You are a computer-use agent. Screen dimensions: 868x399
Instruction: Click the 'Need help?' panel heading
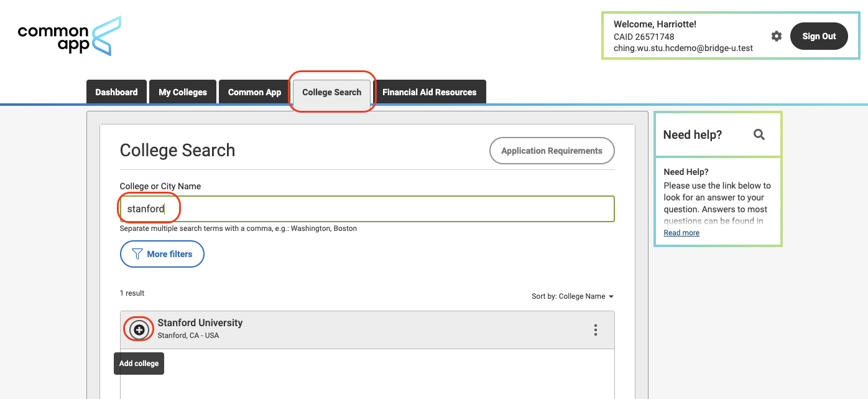click(693, 134)
